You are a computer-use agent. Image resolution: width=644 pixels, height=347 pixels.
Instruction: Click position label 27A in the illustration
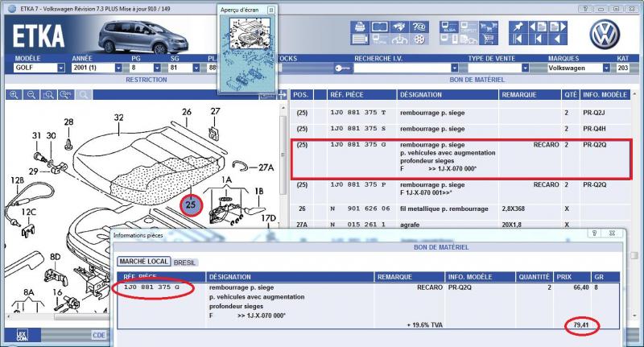(266, 167)
